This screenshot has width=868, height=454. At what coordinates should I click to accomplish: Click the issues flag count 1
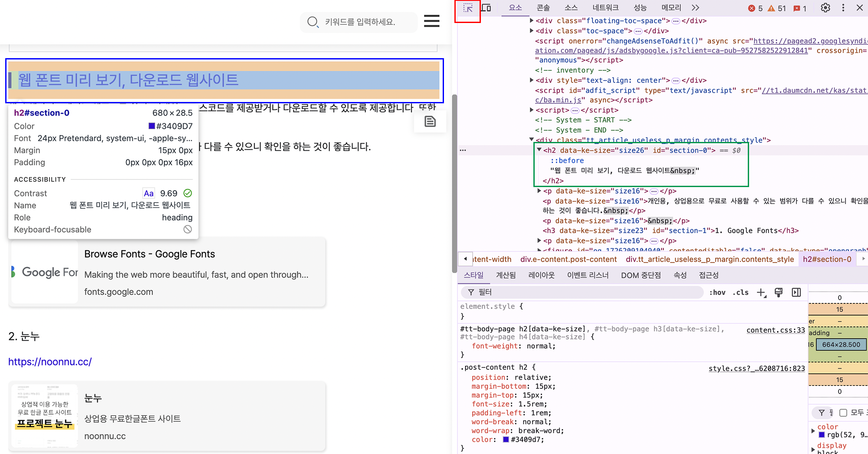pyautogui.click(x=800, y=8)
